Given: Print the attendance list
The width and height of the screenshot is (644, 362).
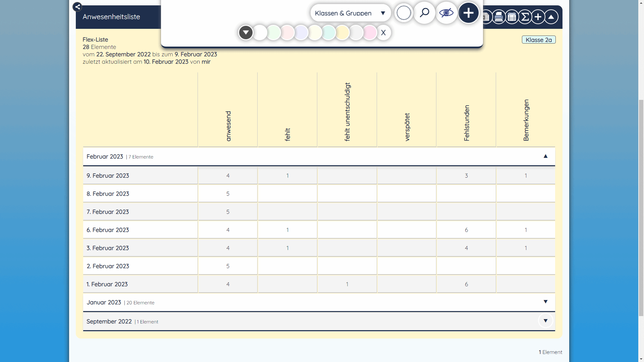Looking at the screenshot, I should pos(499,17).
